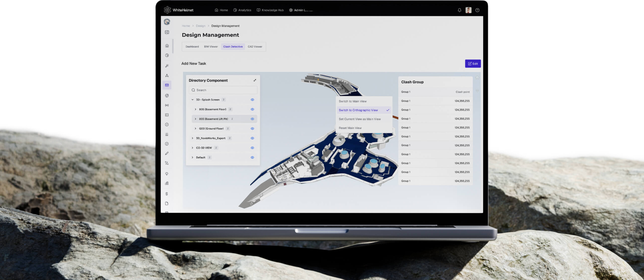Click the Edit button
The image size is (644, 280).
[472, 64]
